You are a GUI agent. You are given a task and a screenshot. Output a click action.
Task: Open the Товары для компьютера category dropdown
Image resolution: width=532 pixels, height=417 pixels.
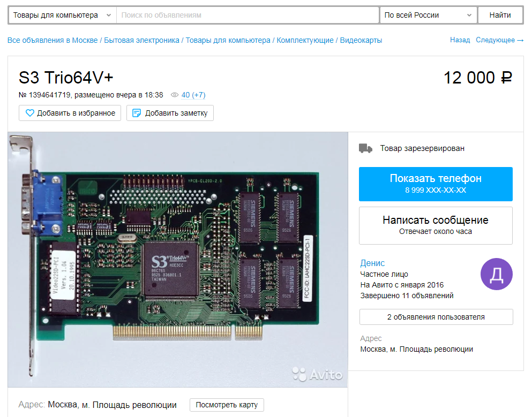[x=63, y=15]
